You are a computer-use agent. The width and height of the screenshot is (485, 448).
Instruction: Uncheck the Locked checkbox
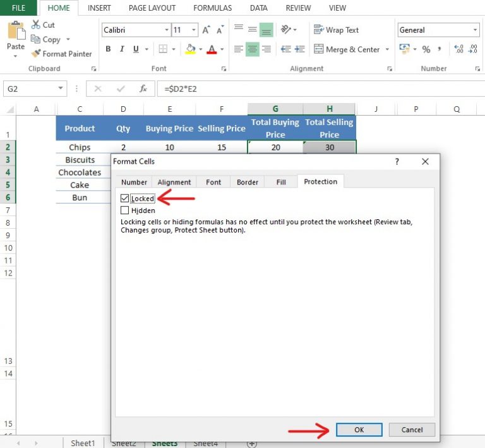pos(124,198)
